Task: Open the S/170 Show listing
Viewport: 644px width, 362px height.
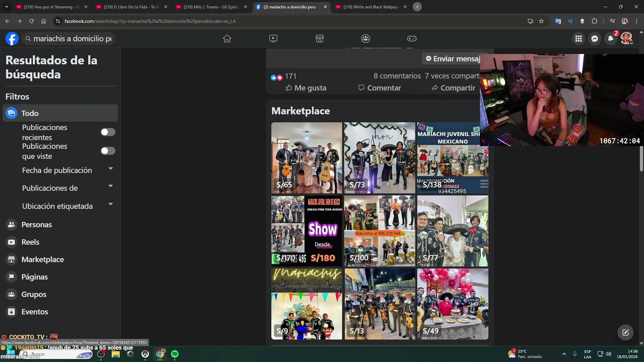Action: 306,231
